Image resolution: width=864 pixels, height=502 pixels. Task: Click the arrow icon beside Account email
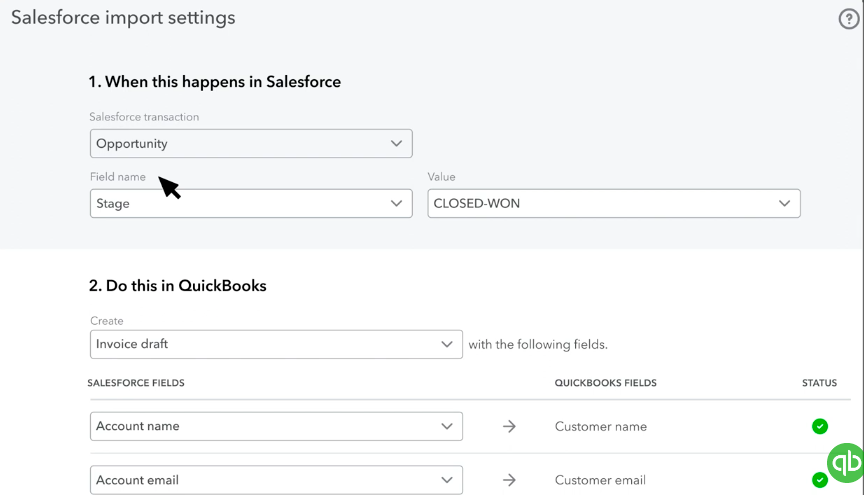(509, 480)
